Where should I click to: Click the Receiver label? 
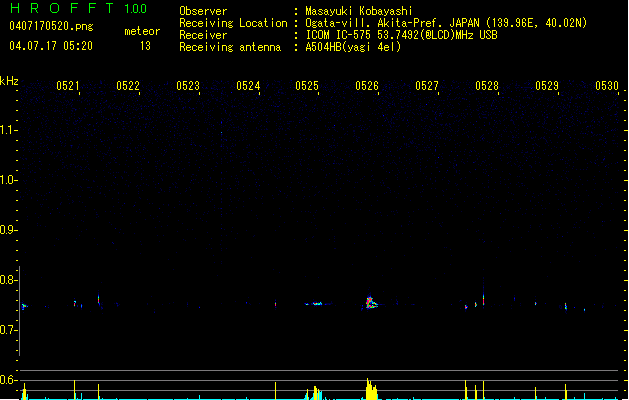click(203, 35)
